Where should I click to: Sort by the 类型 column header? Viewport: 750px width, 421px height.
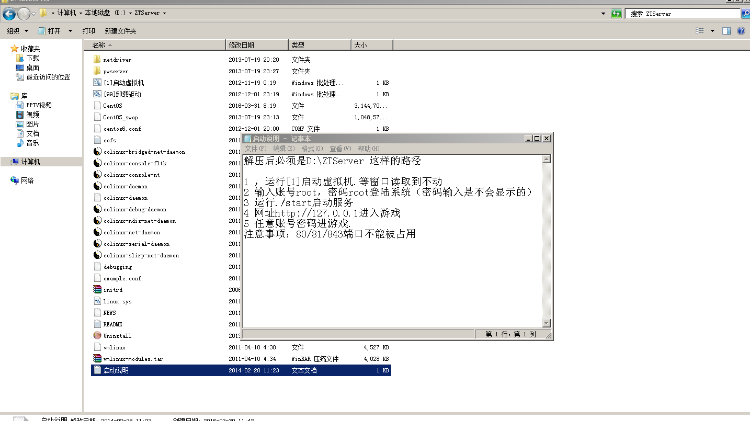320,44
